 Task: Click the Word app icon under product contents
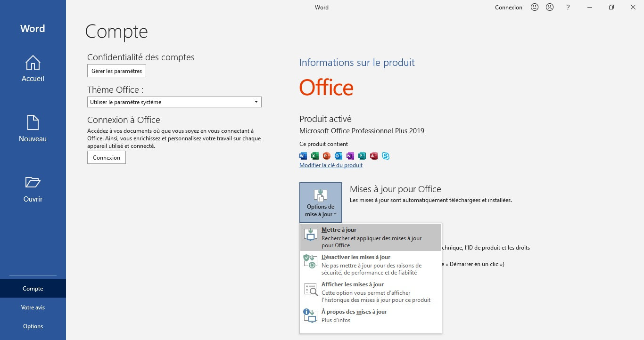point(303,156)
